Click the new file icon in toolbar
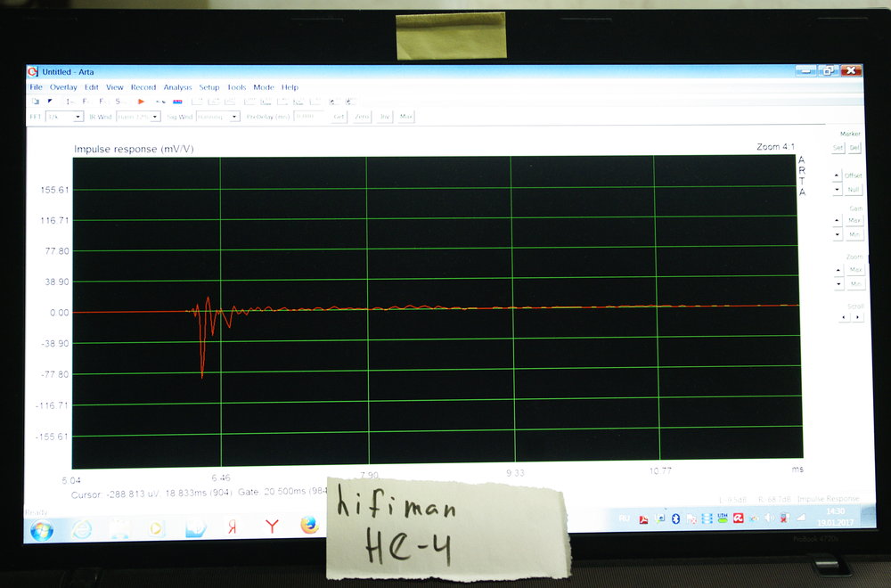891x588 pixels. click(x=36, y=102)
